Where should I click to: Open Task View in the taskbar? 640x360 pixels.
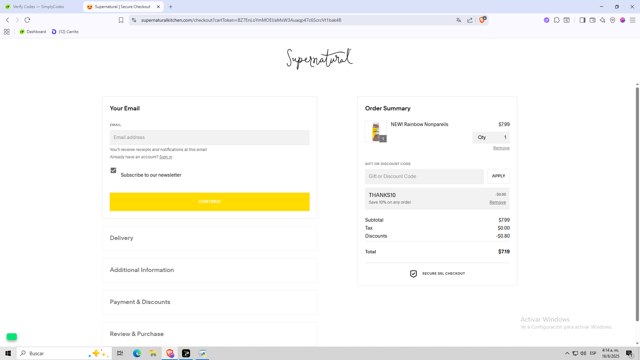pyautogui.click(x=120, y=353)
